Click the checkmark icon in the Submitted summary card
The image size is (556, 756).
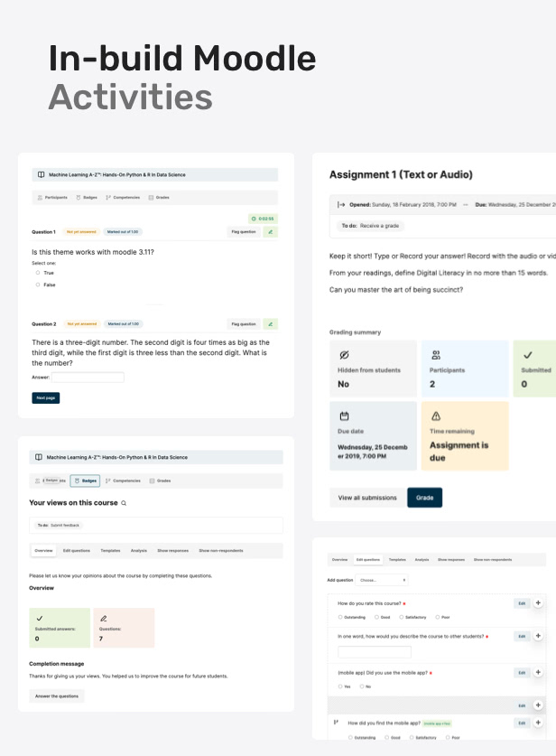528,355
